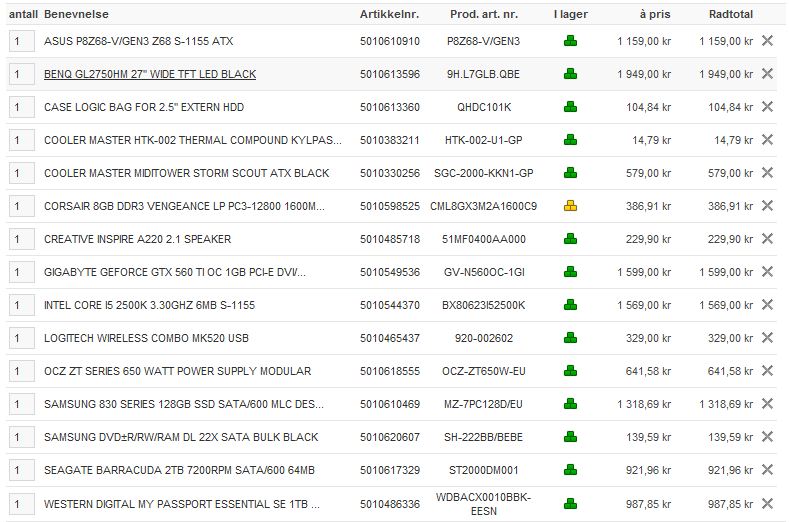Remove SAMSUNG 830 SERIES SSD row
The image size is (789, 522).
point(767,404)
